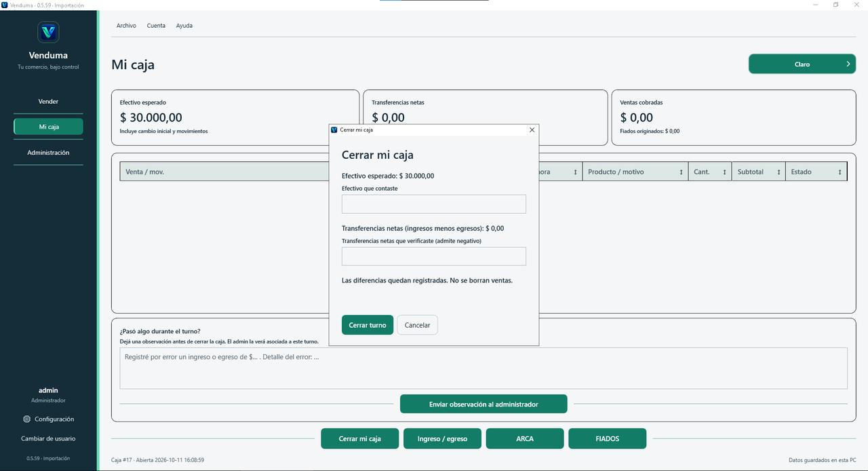
Task: Click the shift observation text area
Action: [x=484, y=369]
